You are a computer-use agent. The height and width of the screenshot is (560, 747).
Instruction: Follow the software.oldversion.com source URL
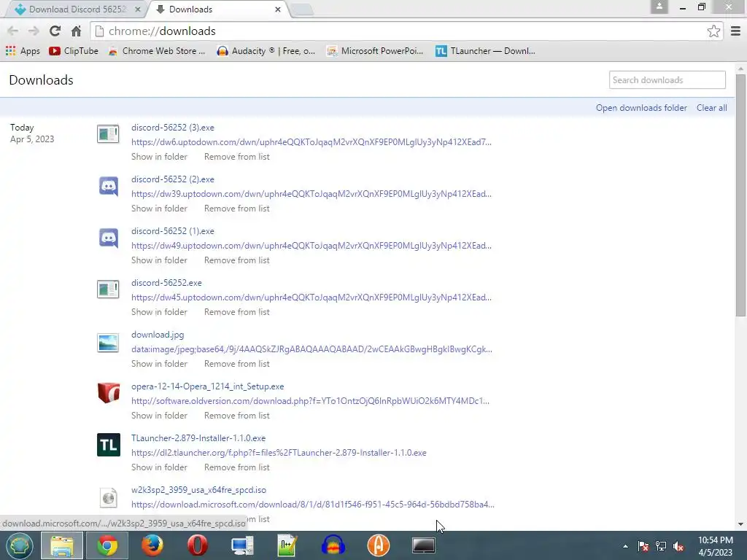(x=310, y=401)
